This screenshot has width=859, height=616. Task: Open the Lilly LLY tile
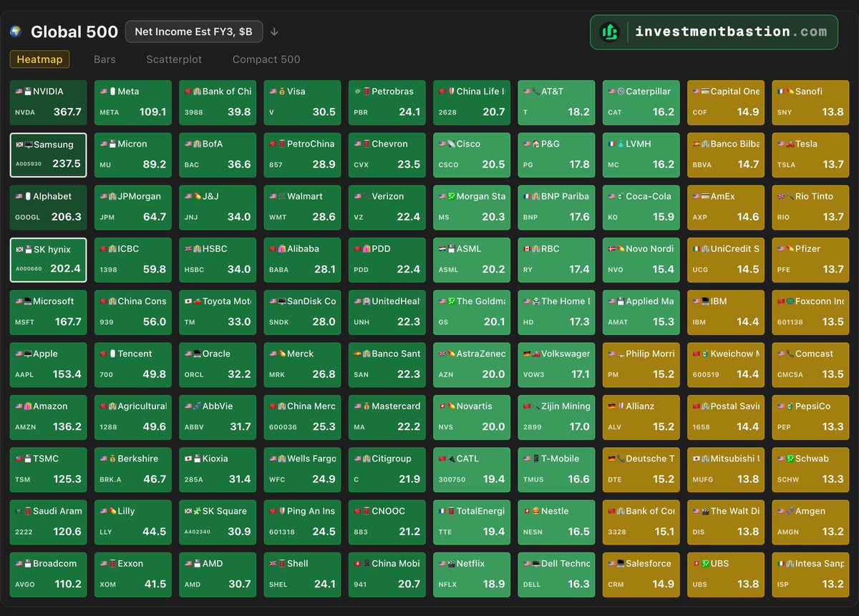pos(133,522)
